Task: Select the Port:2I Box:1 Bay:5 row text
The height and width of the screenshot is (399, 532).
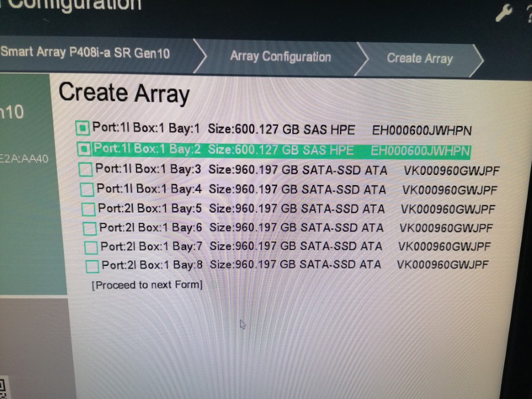Action: coord(297,208)
